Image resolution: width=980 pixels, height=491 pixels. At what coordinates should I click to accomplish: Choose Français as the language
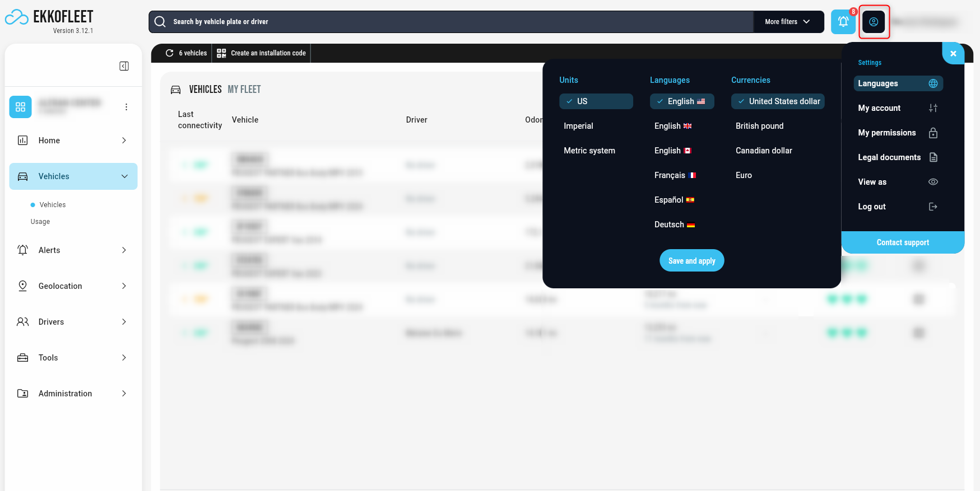point(674,175)
